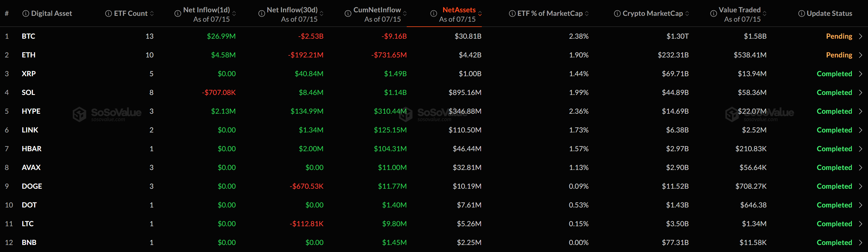Select HYPE digital asset name

[x=31, y=111]
